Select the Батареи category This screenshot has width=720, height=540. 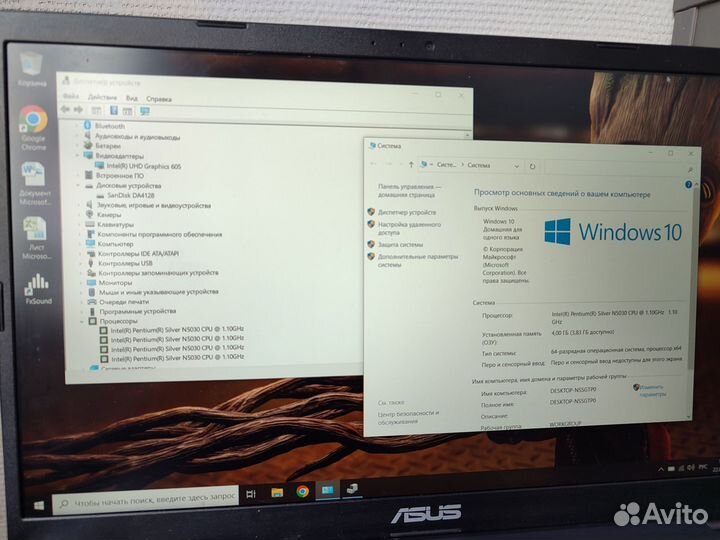click(108, 146)
